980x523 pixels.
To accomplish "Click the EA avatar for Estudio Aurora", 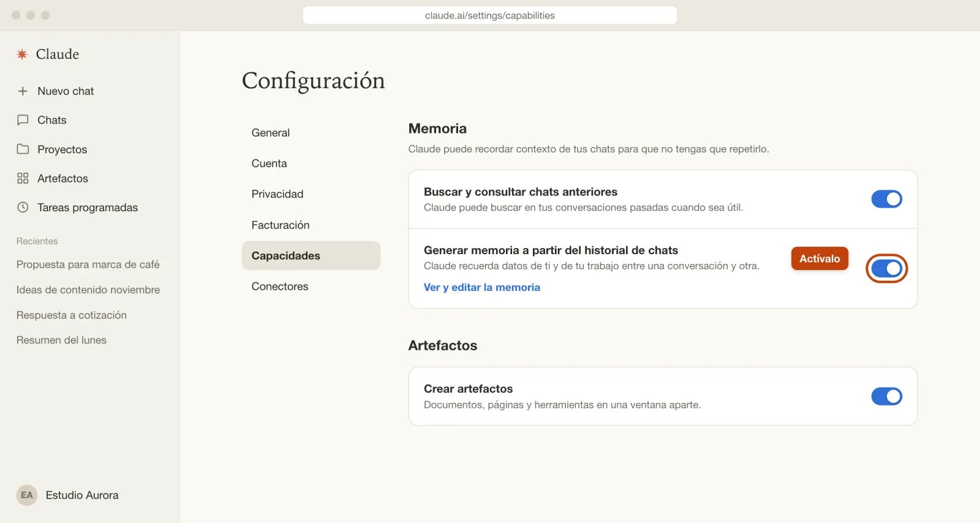I will pyautogui.click(x=27, y=495).
